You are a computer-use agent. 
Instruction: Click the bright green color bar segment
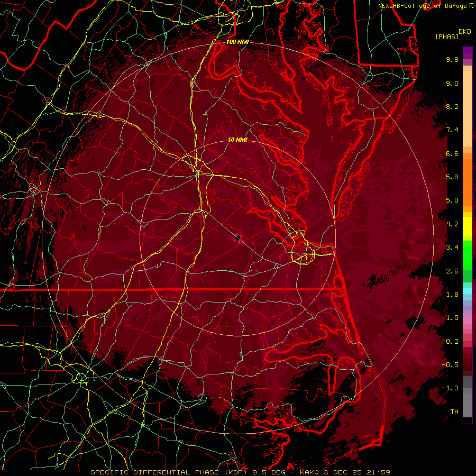click(467, 255)
